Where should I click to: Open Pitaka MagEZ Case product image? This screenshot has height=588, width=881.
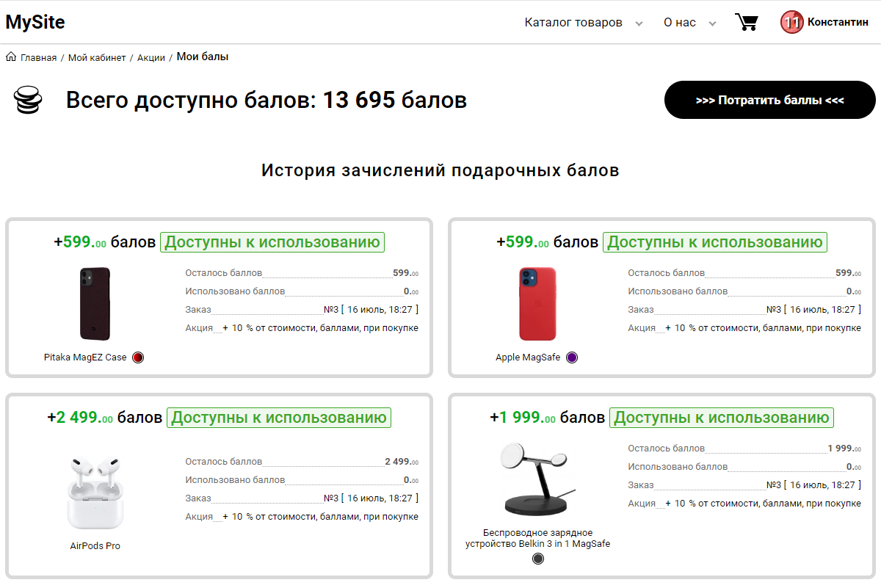point(95,304)
